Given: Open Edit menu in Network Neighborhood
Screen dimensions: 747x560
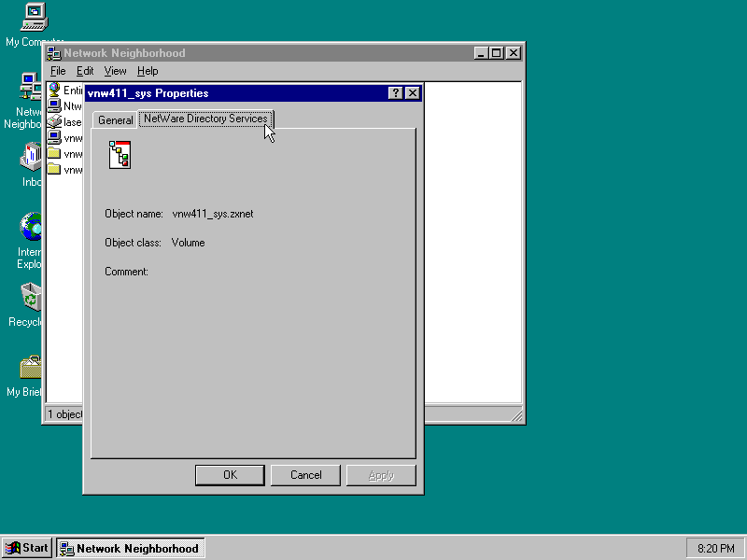Looking at the screenshot, I should point(85,71).
